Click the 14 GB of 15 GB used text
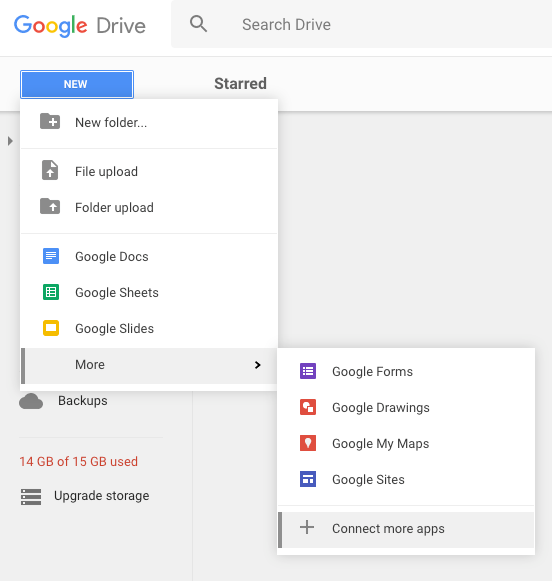Image resolution: width=552 pixels, height=581 pixels. click(x=79, y=461)
